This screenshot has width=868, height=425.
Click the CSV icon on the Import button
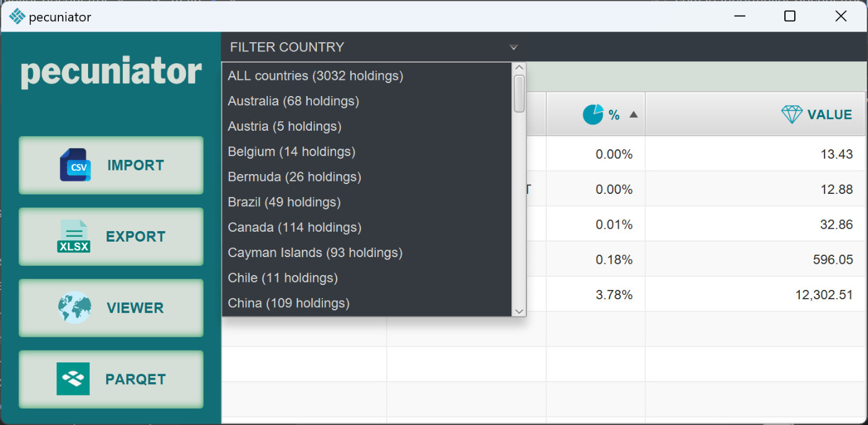(x=74, y=165)
